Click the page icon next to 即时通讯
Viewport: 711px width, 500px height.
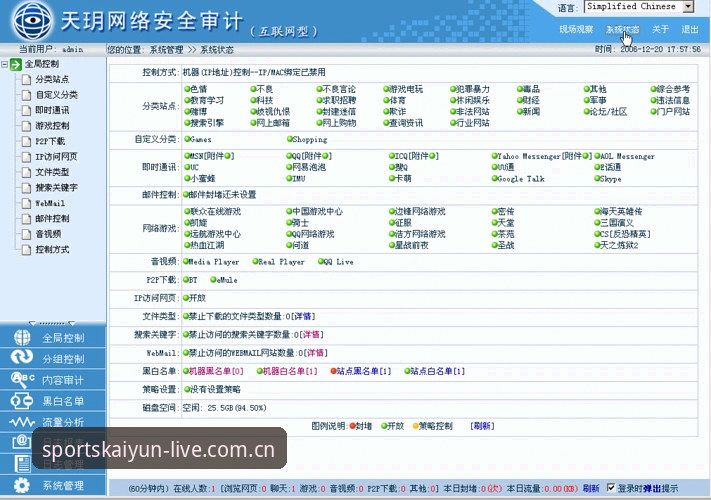(27, 111)
